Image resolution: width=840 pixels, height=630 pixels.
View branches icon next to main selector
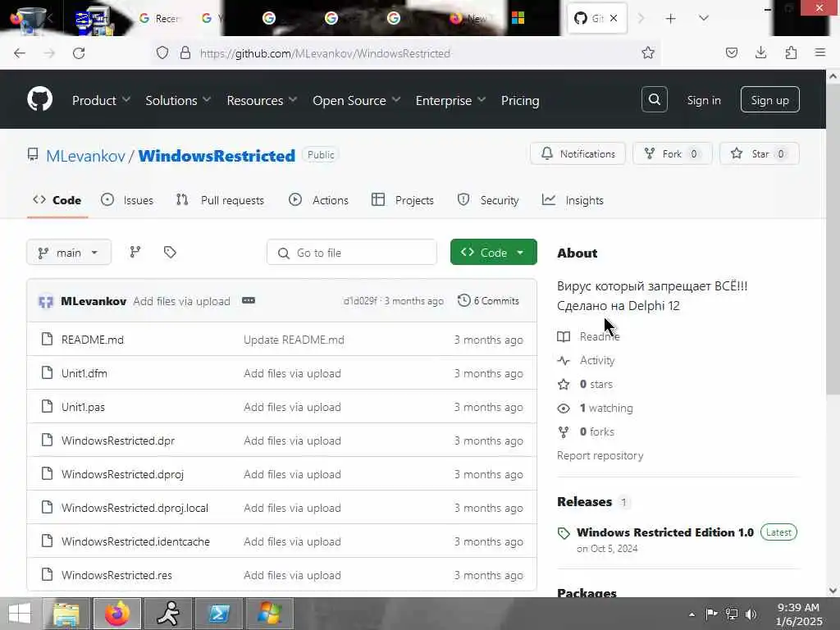135,252
